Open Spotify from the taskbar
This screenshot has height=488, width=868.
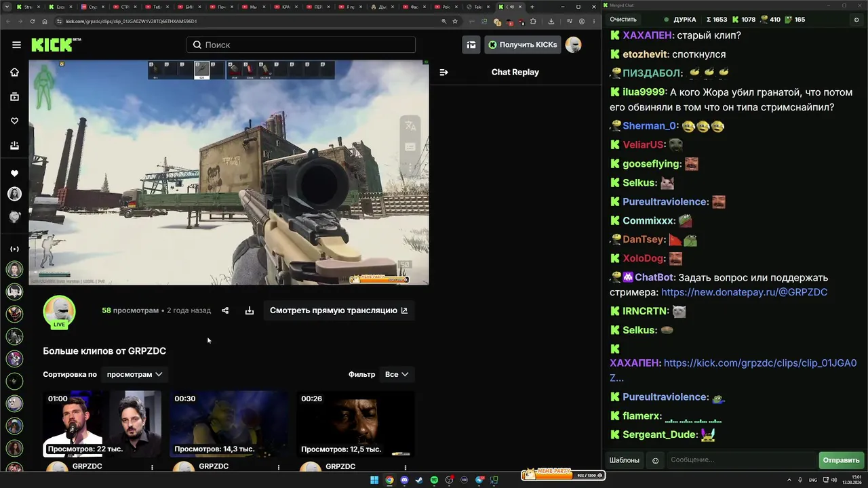pyautogui.click(x=434, y=481)
